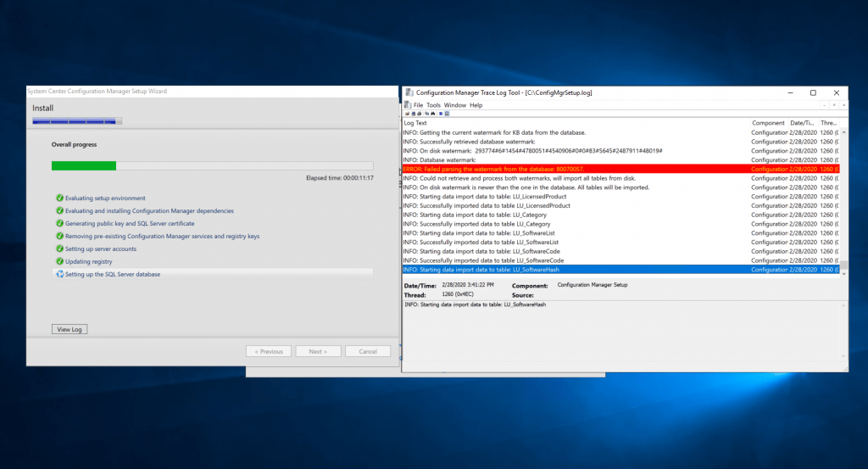Select row 'Successfully imported data to table LU_LicensedProduct'
The width and height of the screenshot is (868, 469).
(621, 205)
